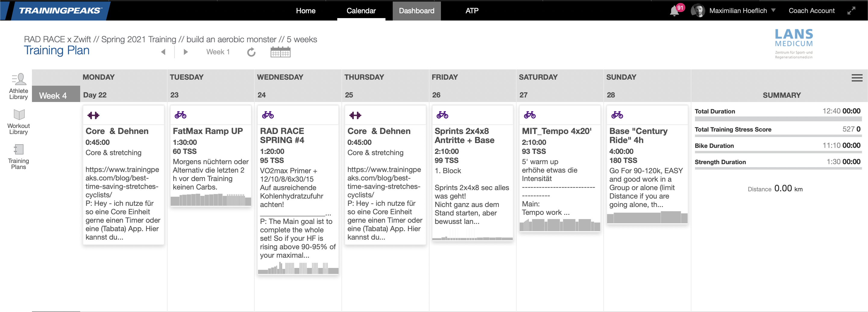The width and height of the screenshot is (868, 312).
Task: Click the Distance 0.00 km value
Action: click(x=788, y=189)
